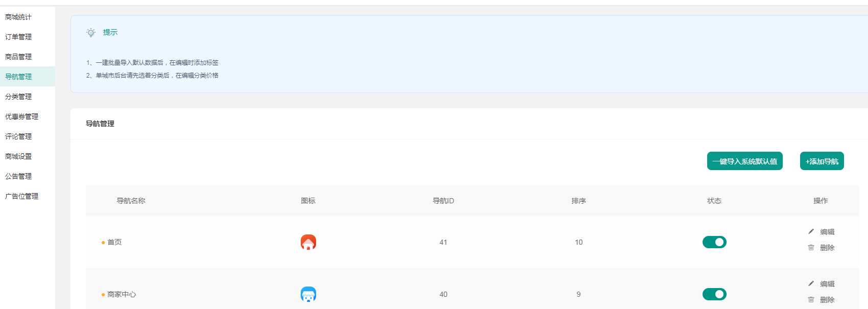Click the trash icon in 商家中心 row
Viewport: 868px width, 309px height.
[811, 300]
